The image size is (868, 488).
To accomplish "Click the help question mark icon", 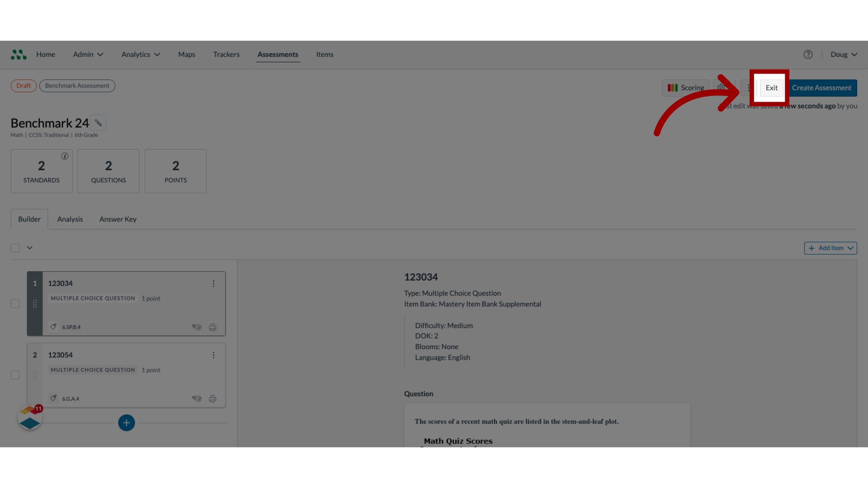I will coord(808,54).
